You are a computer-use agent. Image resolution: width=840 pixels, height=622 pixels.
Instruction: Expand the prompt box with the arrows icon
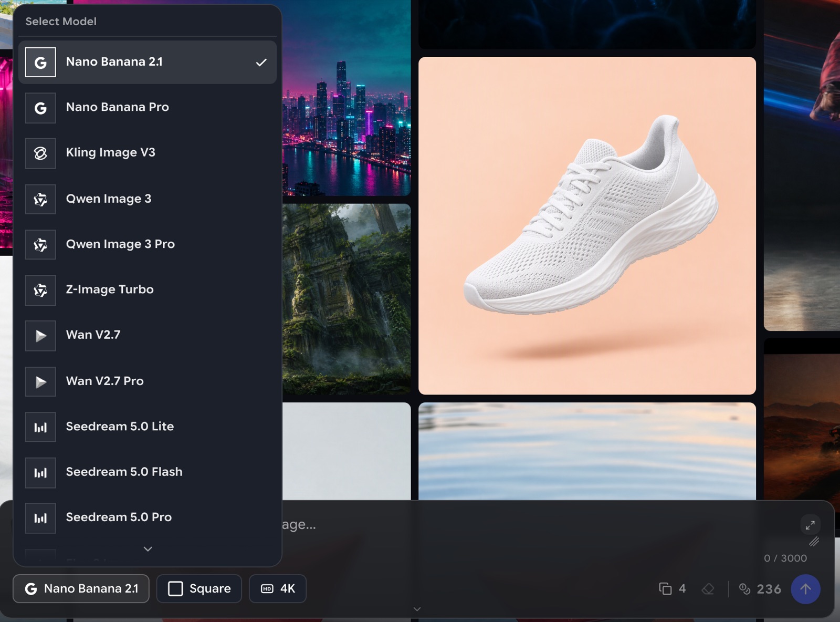click(810, 525)
